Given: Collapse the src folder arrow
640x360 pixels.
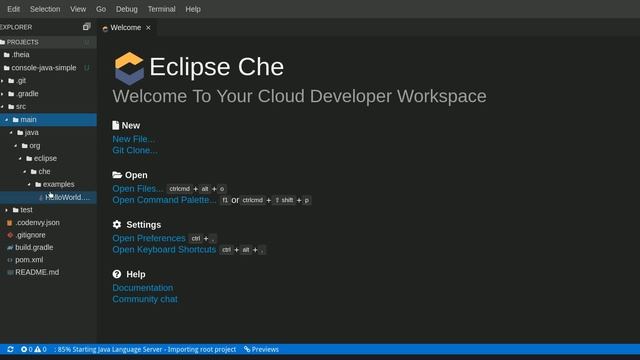Looking at the screenshot, I should (x=2, y=107).
